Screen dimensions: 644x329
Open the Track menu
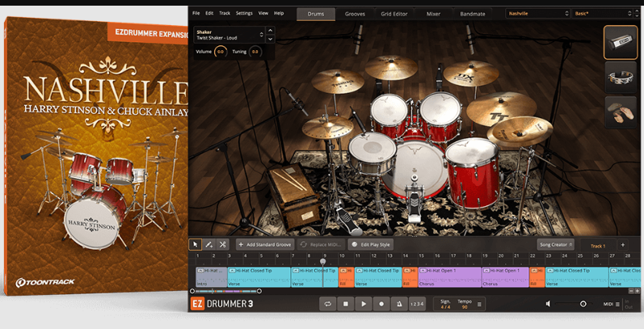(x=225, y=13)
